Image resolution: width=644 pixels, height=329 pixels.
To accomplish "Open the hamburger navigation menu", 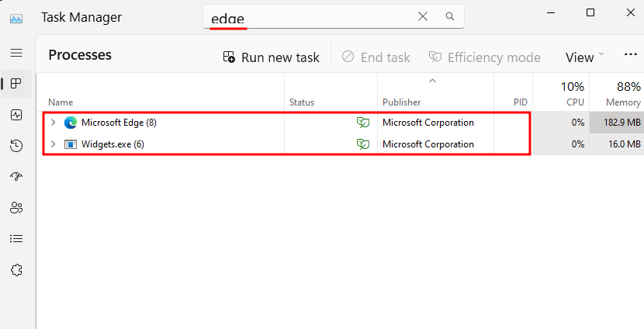I will coord(16,53).
